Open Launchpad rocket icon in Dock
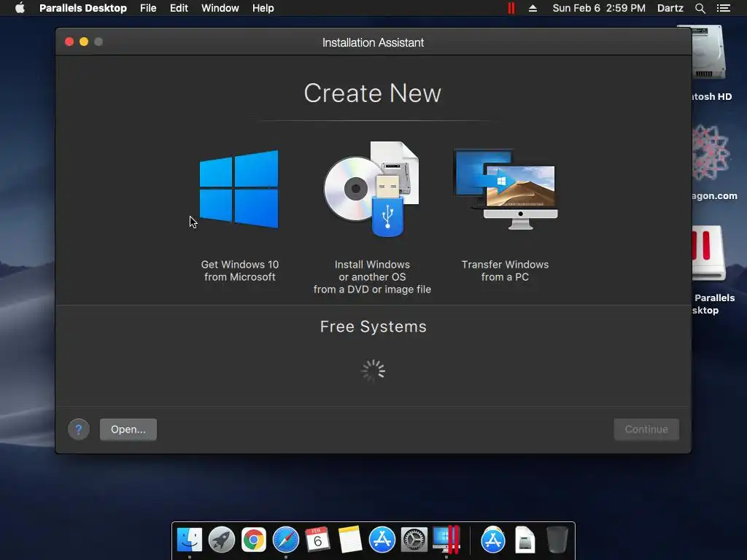This screenshot has height=560, width=747. (222, 540)
